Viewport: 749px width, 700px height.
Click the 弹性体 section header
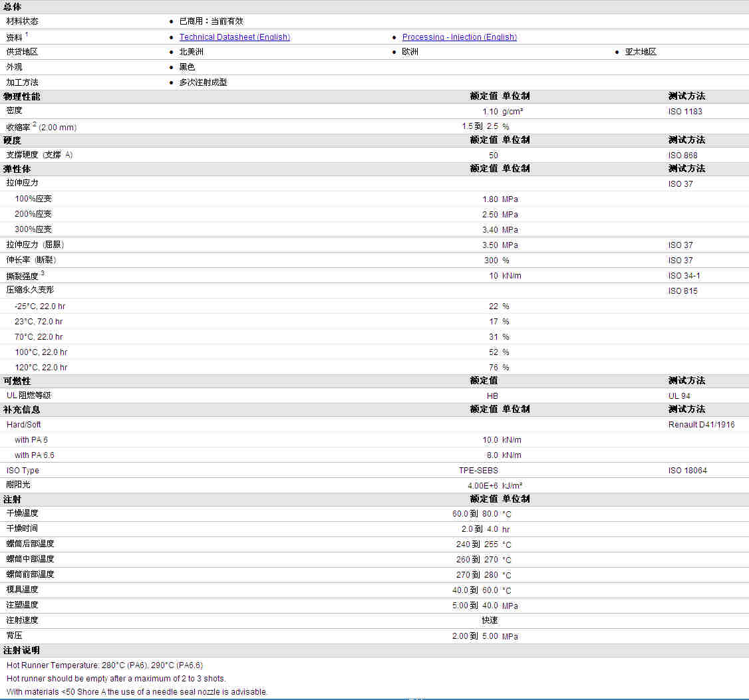17,169
